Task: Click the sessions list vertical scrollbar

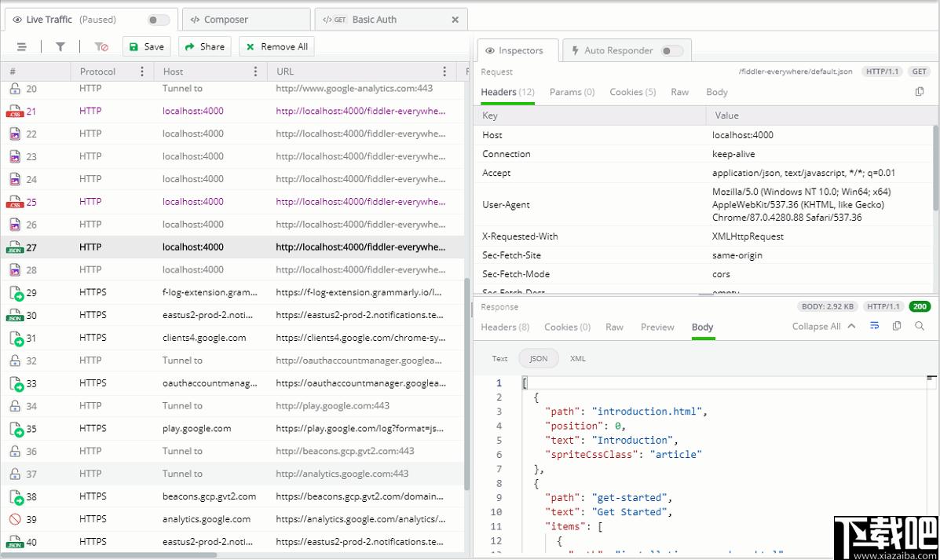Action: pyautogui.click(x=467, y=384)
